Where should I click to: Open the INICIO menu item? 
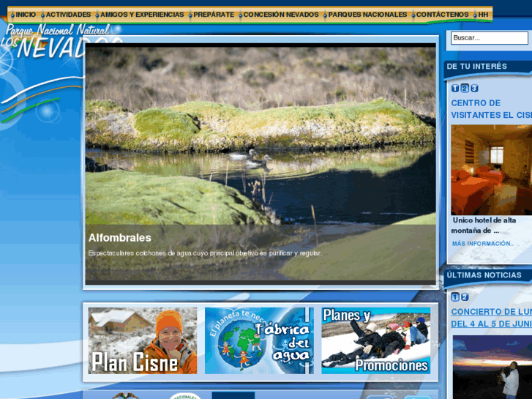tap(26, 15)
